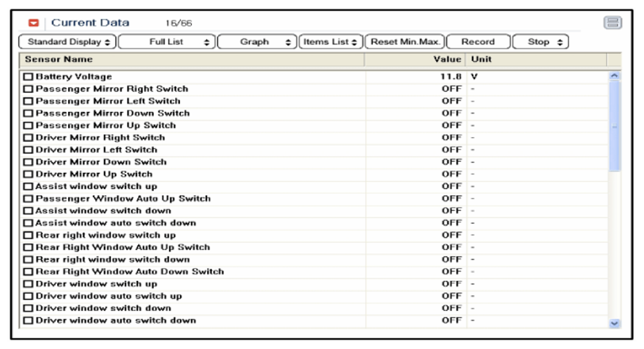Click the Value column header
Image resolution: width=644 pixels, height=349 pixels.
tap(414, 59)
